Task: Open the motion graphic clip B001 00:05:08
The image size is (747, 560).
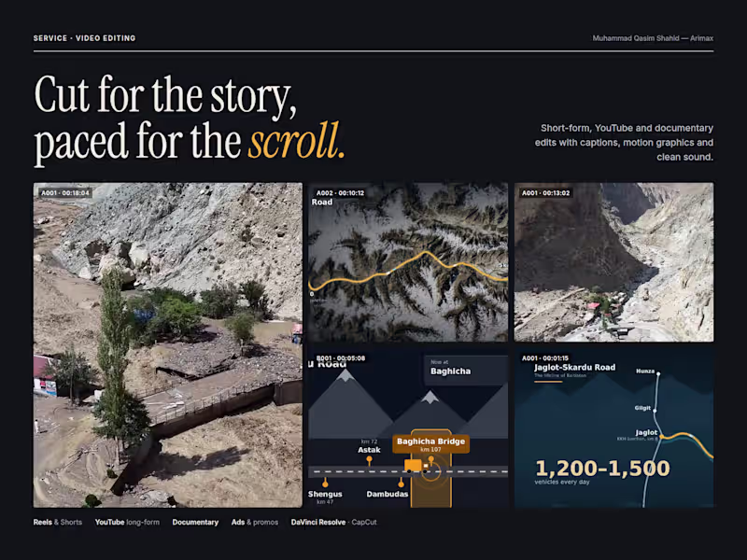Action: point(408,428)
